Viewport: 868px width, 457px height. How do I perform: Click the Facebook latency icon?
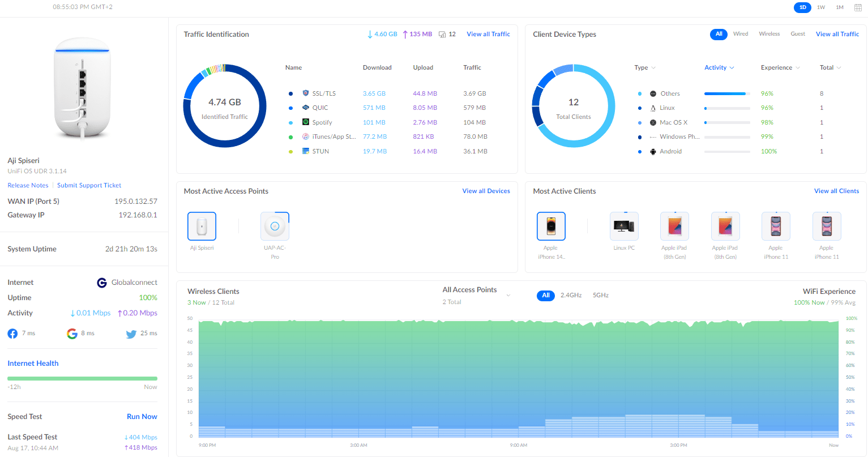point(12,334)
